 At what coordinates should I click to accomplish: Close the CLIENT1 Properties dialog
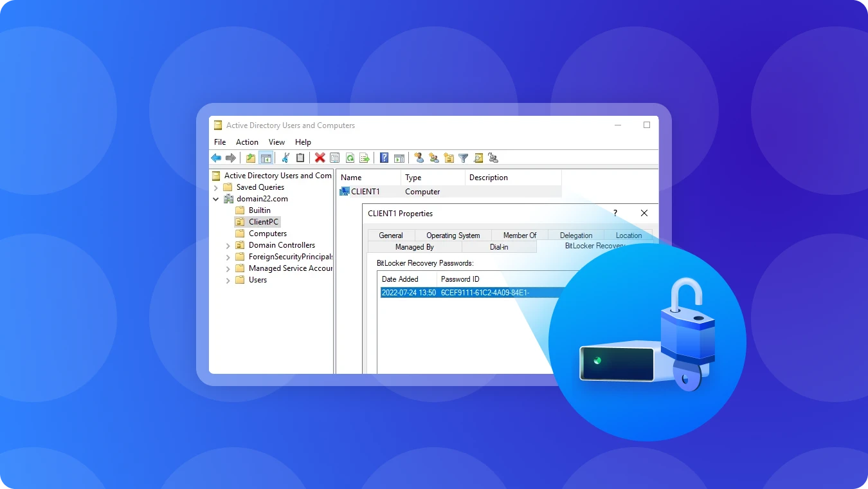pyautogui.click(x=644, y=213)
